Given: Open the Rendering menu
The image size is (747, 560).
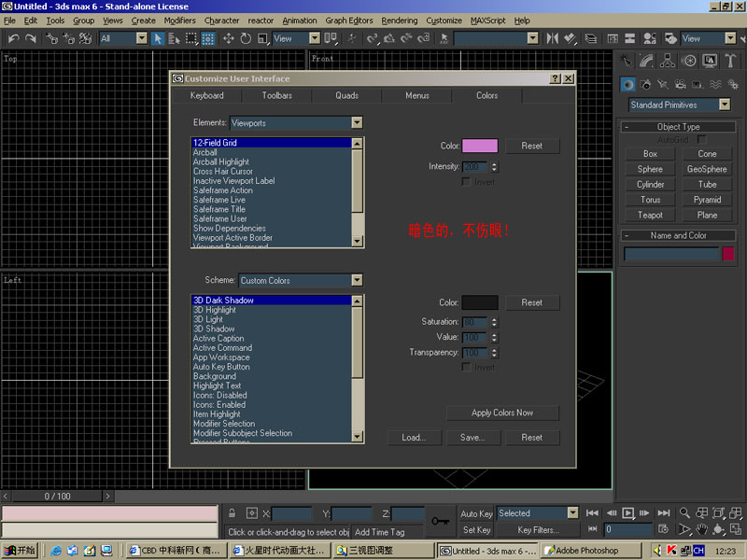Looking at the screenshot, I should 400,21.
